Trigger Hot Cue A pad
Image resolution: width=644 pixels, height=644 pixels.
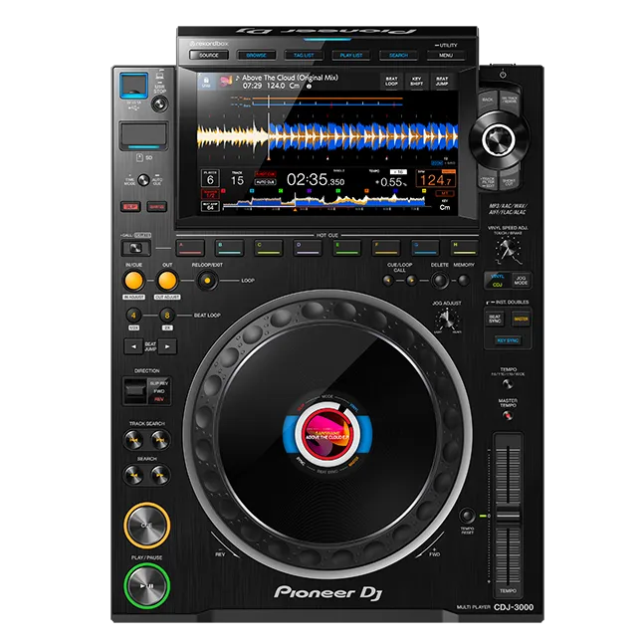pos(190,248)
